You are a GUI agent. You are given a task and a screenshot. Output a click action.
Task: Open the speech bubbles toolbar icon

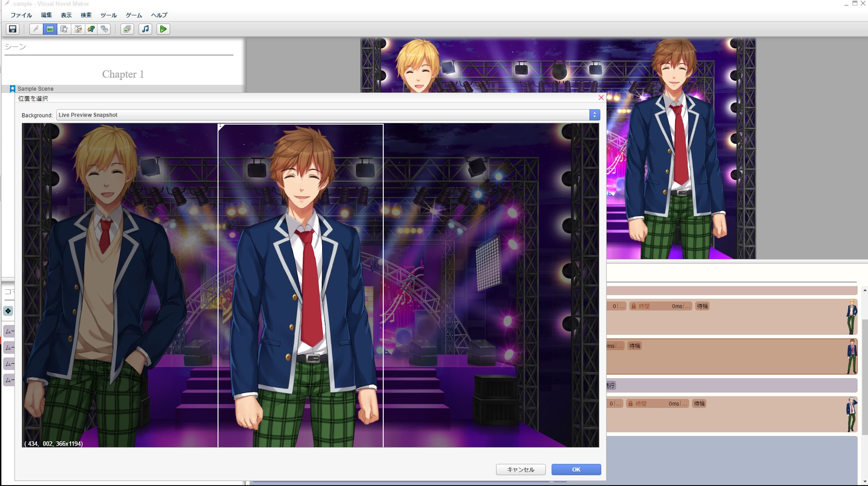click(105, 29)
